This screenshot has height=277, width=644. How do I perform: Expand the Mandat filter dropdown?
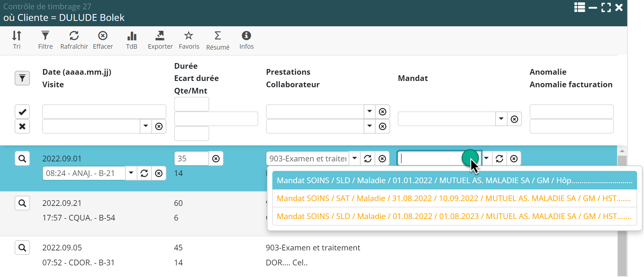point(501,119)
